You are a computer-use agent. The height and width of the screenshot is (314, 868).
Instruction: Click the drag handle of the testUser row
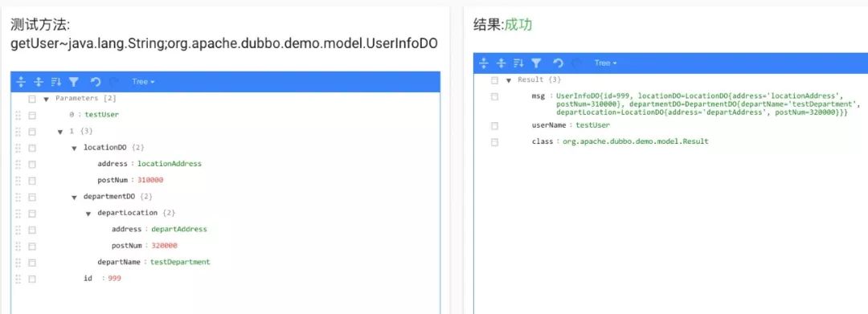point(18,115)
